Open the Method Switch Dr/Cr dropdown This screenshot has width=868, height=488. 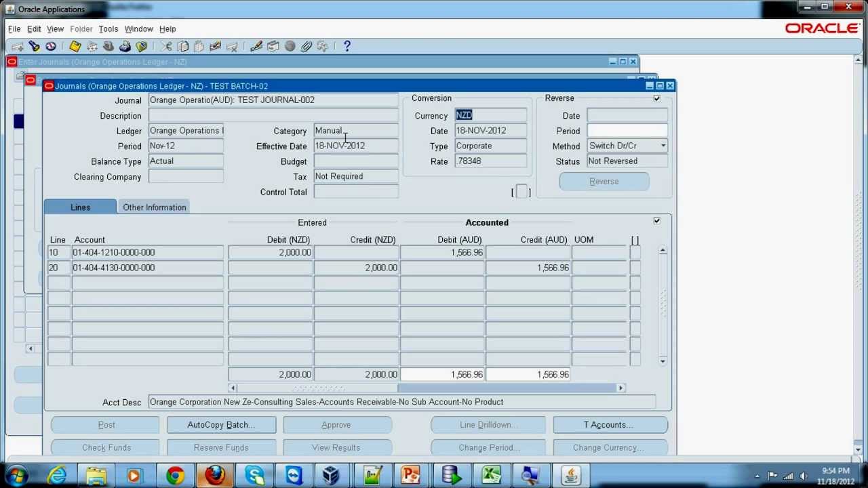pos(663,146)
